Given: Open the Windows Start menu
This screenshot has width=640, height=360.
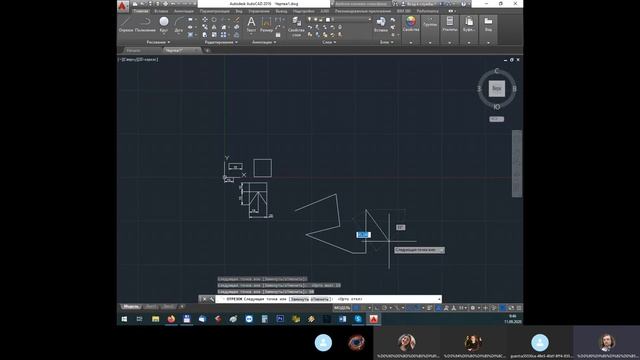Looking at the screenshot, I should pyautogui.click(x=124, y=319).
